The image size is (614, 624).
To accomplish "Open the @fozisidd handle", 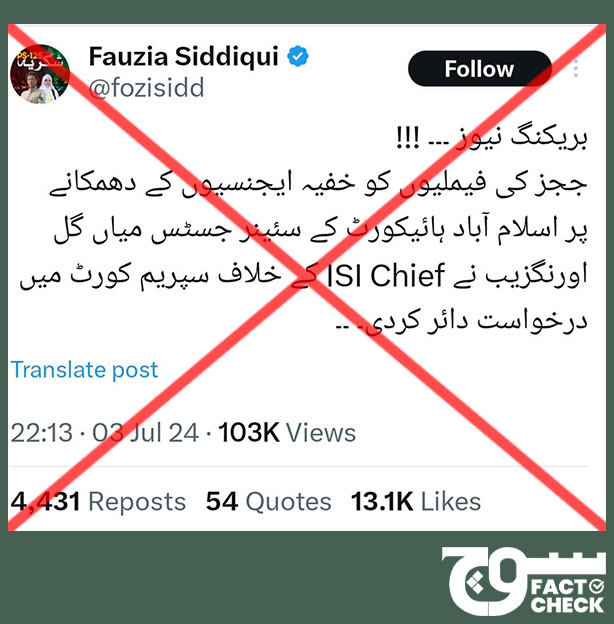I will click(146, 88).
